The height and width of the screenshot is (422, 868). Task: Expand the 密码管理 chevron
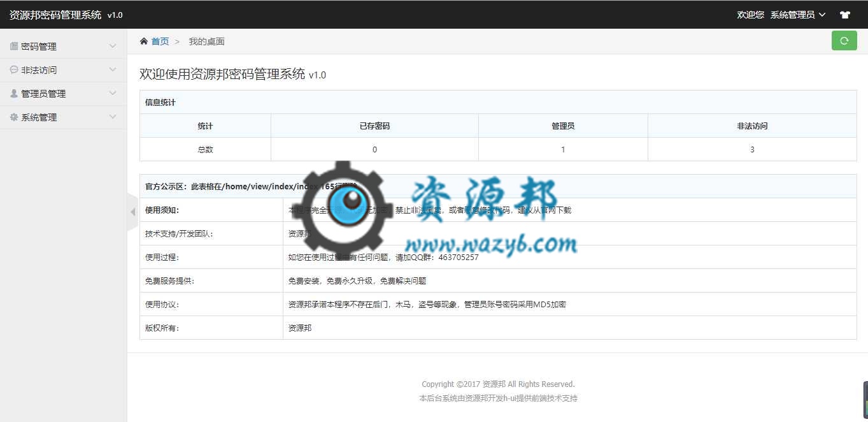113,47
